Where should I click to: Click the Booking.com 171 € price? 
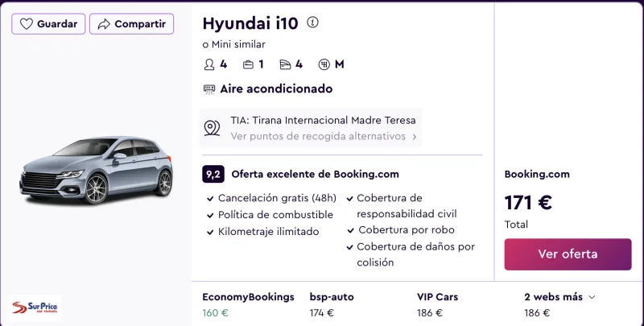tap(528, 202)
